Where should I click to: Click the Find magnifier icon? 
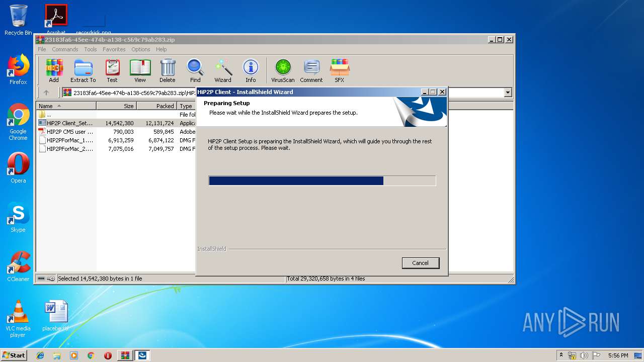(x=195, y=70)
